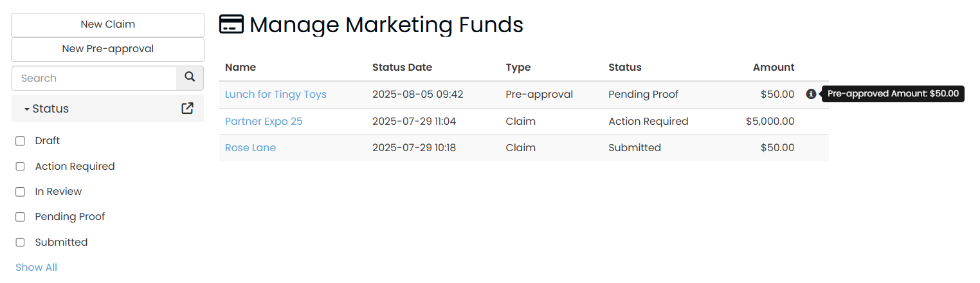Open the Status filter pop-out icon
This screenshot has width=980, height=283.
187,108
